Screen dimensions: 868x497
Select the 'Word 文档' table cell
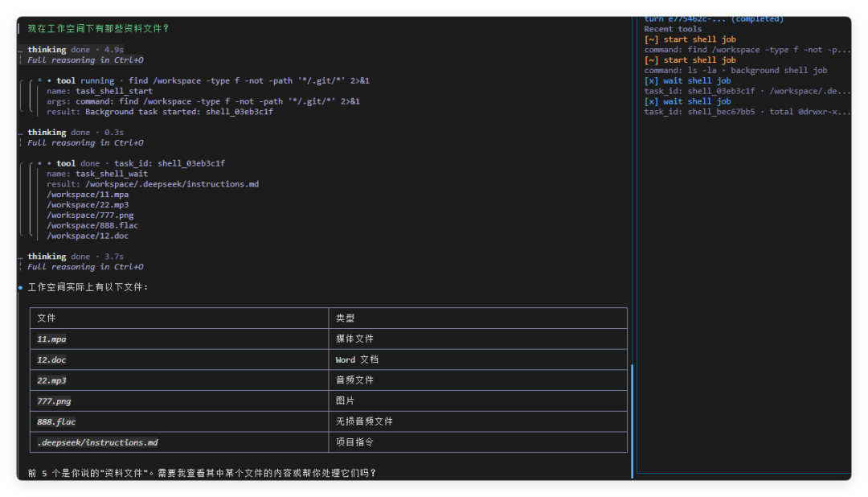click(x=477, y=359)
